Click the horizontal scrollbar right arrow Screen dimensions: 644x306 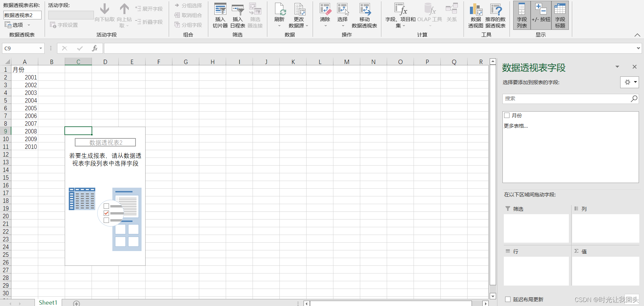pos(485,303)
